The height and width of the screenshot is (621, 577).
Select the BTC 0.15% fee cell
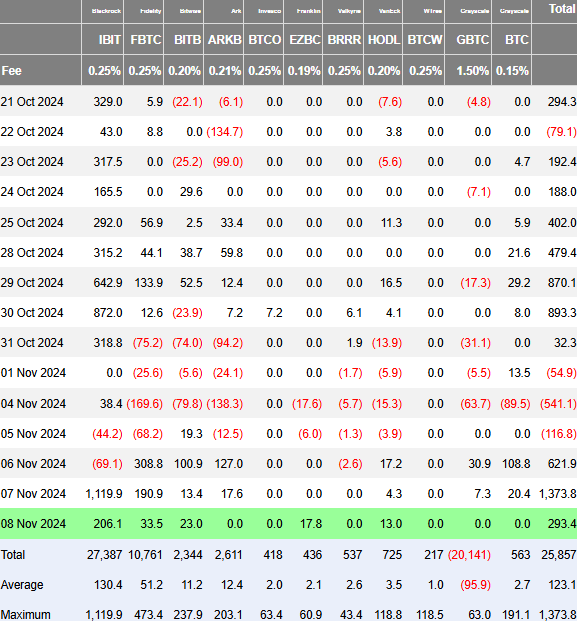(x=512, y=70)
